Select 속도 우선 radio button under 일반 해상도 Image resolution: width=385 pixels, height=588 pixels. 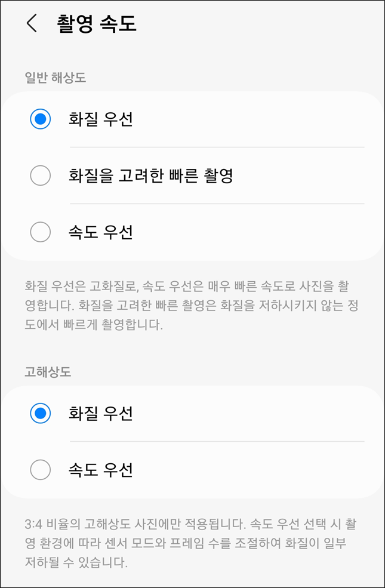[41, 232]
